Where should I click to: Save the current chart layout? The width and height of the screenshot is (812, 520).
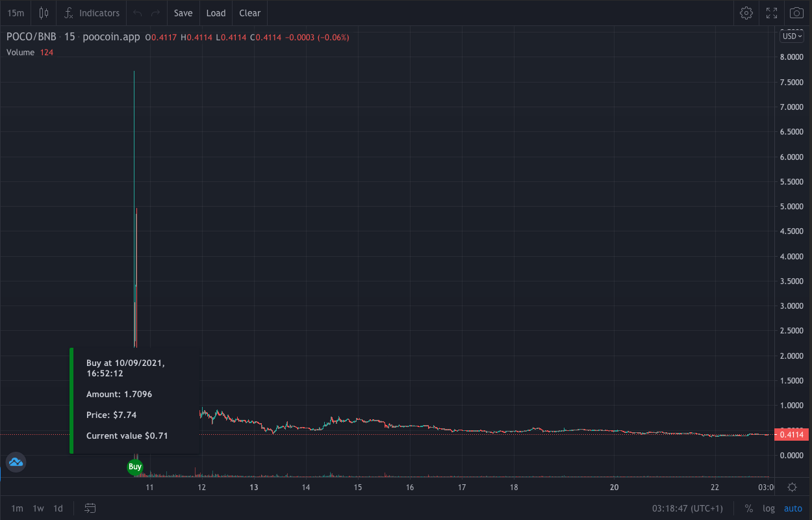pos(183,13)
